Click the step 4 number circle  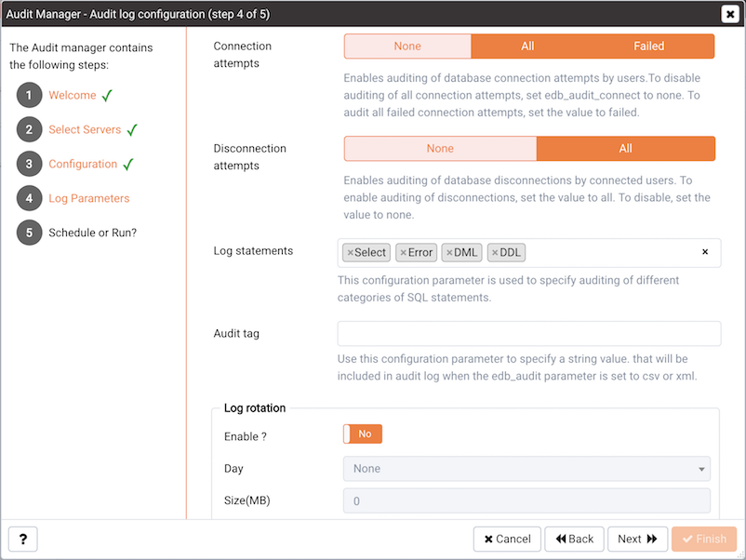[29, 198]
